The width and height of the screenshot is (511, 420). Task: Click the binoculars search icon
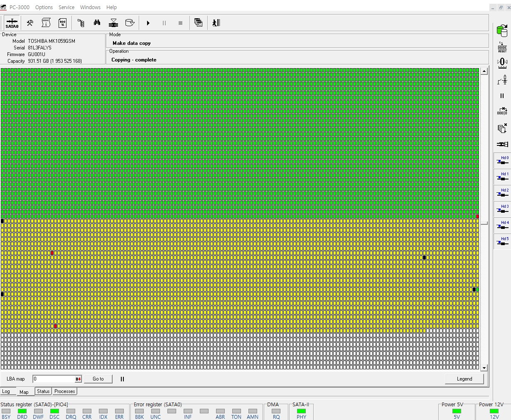pos(97,23)
